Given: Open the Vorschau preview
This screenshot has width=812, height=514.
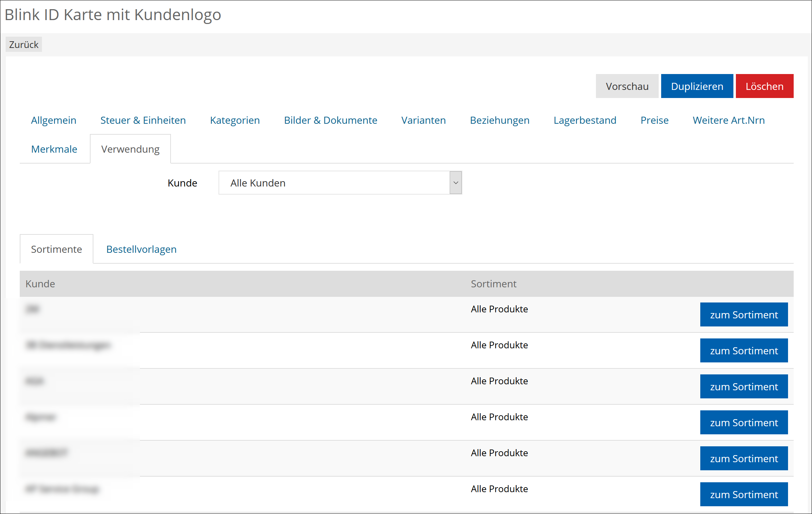Looking at the screenshot, I should [x=627, y=86].
